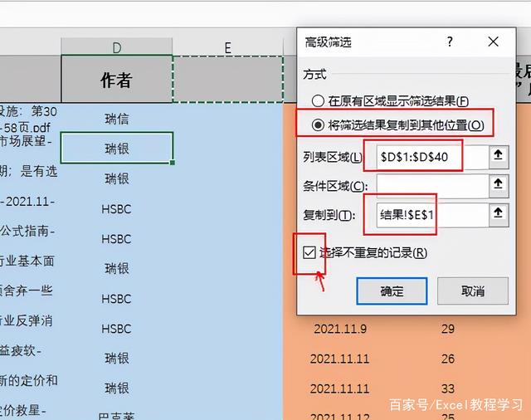Collapse dialog via 复制到 range selector icon

[x=499, y=215]
